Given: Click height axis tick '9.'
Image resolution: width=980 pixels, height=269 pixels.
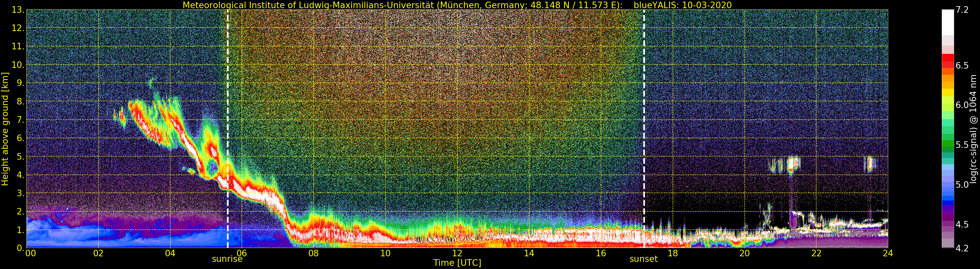Looking at the screenshot, I should [20, 83].
